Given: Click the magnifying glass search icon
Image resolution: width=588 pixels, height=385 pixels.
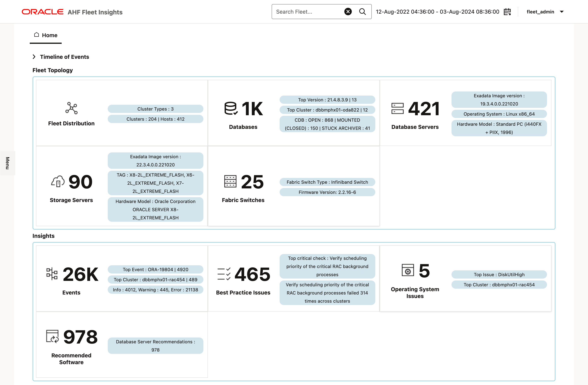Looking at the screenshot, I should pyautogui.click(x=362, y=12).
